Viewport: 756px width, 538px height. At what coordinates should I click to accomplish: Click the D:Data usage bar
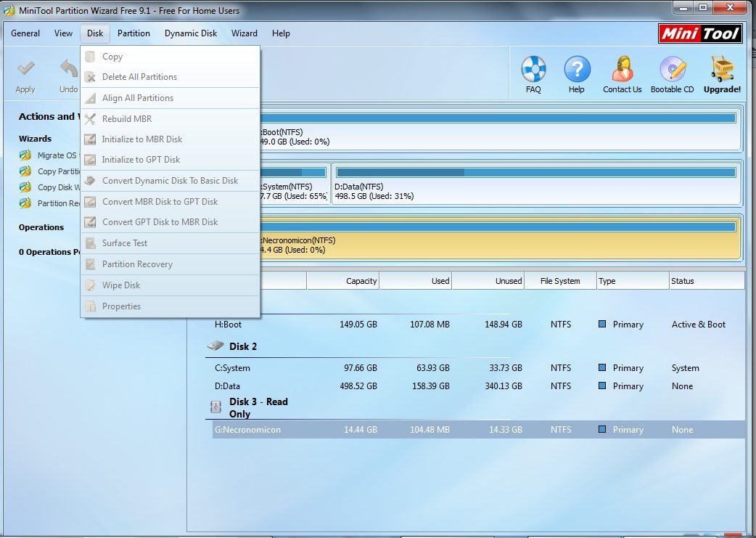pos(536,172)
